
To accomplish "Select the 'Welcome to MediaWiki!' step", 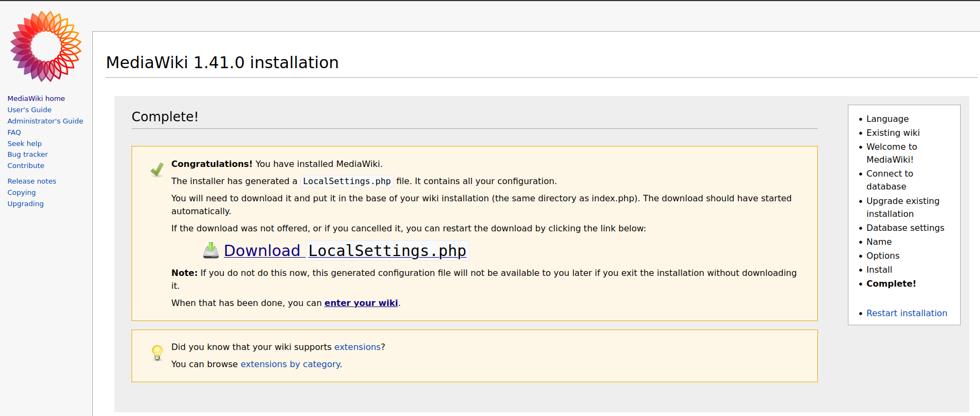I will point(891,153).
